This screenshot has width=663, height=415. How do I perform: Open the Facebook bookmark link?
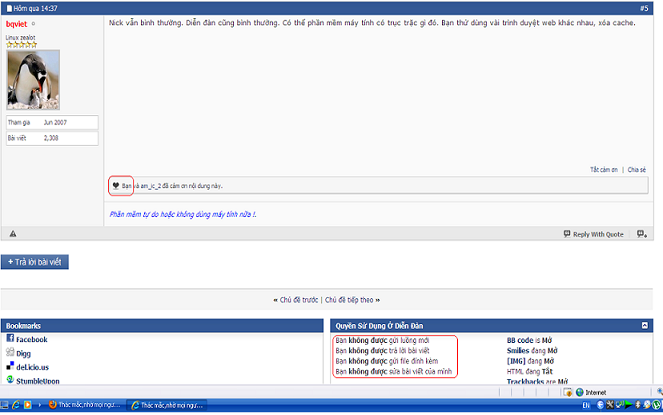pos(32,340)
